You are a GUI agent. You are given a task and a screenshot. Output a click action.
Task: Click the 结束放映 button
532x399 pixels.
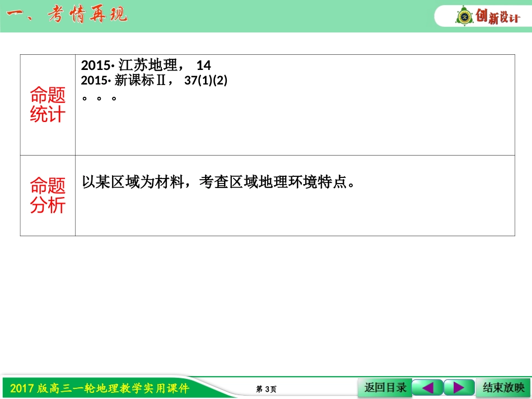click(x=503, y=387)
